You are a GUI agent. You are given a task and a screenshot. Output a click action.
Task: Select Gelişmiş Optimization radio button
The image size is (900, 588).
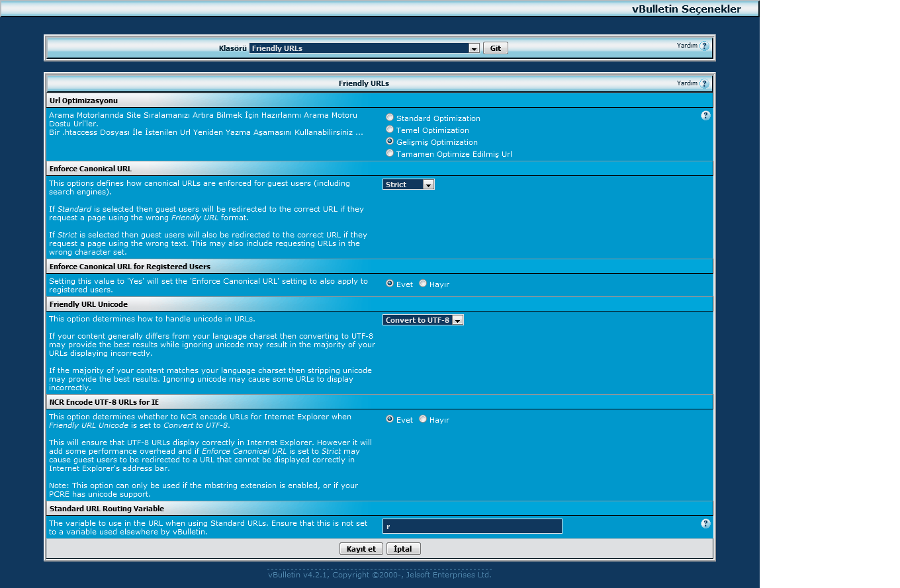click(390, 141)
